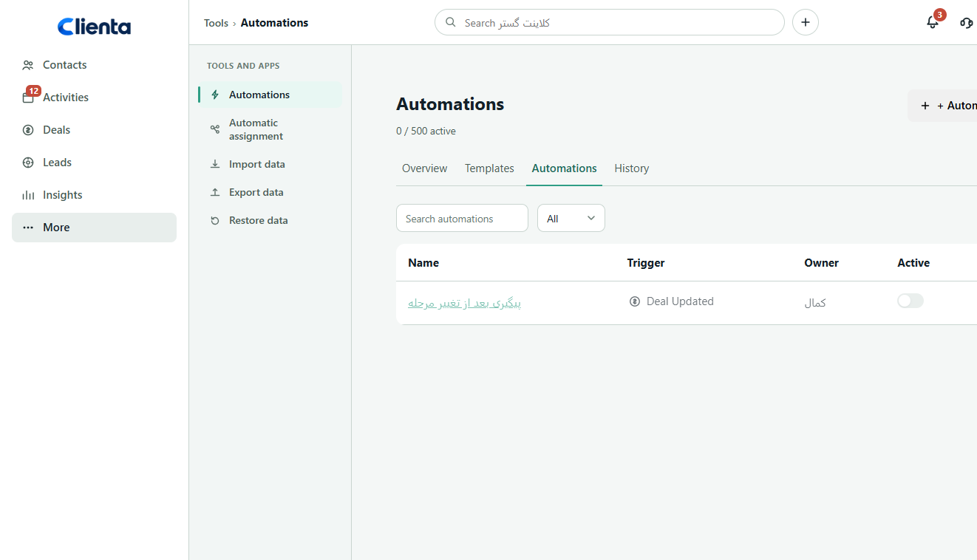The image size is (977, 560).
Task: Go to Deals in the sidebar
Action: point(94,130)
